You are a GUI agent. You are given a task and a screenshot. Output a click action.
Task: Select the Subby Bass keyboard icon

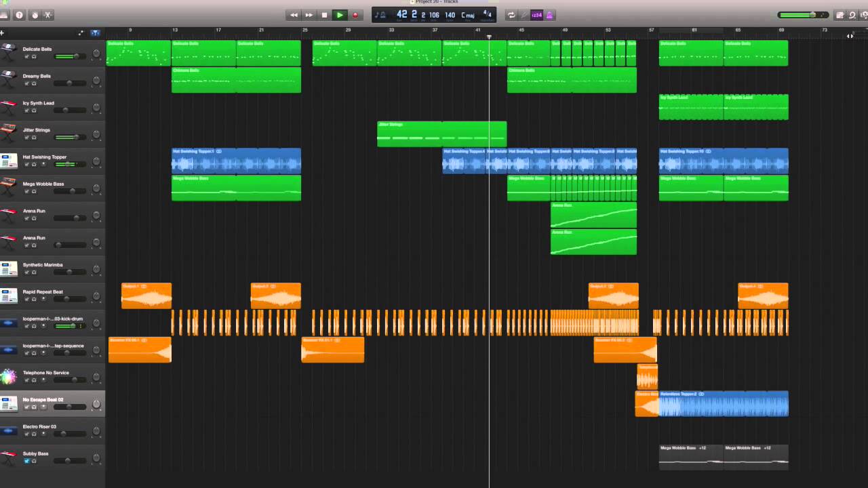[8, 458]
